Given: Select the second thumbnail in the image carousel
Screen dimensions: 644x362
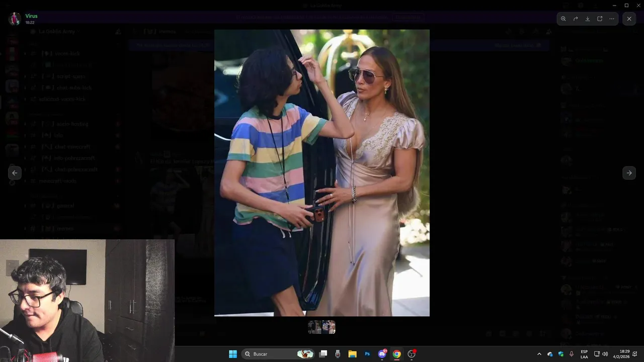Looking at the screenshot, I should coord(329,327).
